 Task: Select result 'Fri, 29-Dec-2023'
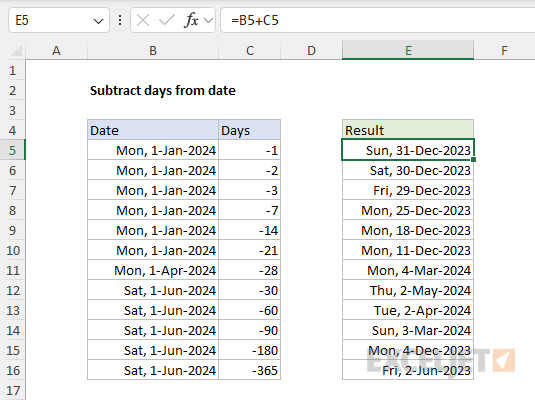tap(408, 190)
